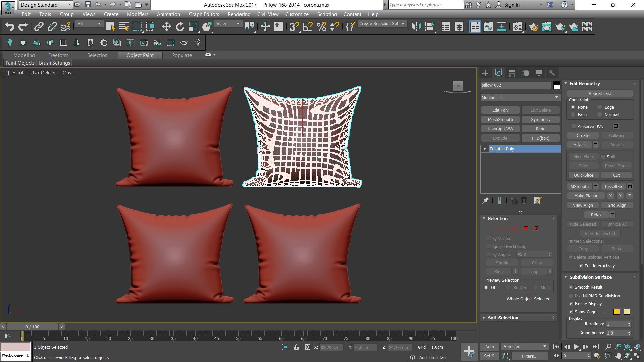Toggle Pin Stack icon

(485, 201)
